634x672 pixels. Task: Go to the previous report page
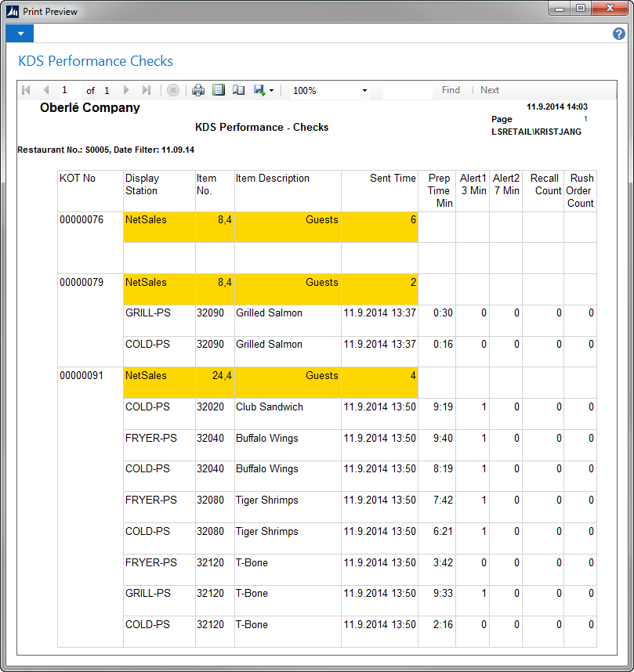[x=45, y=90]
